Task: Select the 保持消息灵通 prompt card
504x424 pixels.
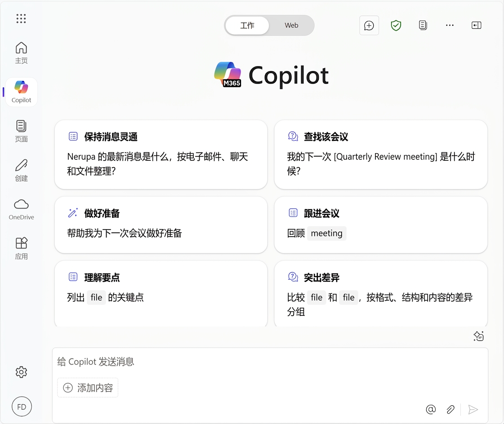Action: [x=161, y=155]
